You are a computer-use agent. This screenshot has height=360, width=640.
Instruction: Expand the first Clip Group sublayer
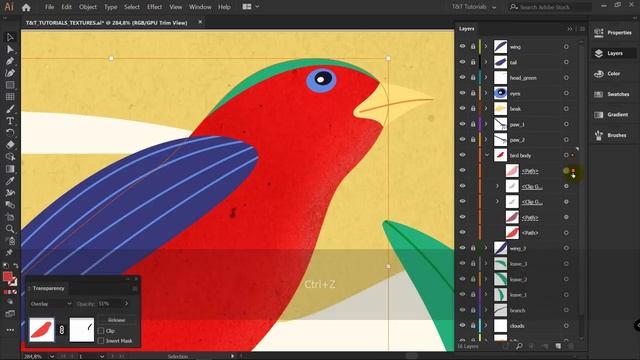[x=497, y=186]
